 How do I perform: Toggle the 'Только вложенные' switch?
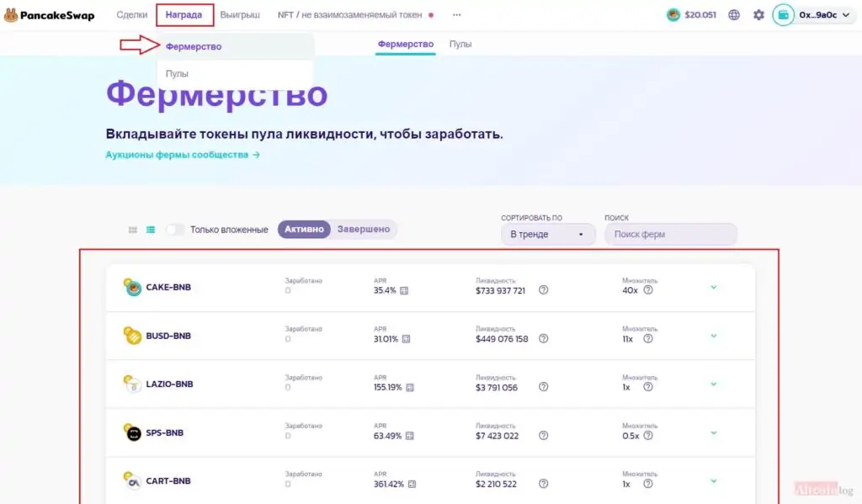coord(175,230)
